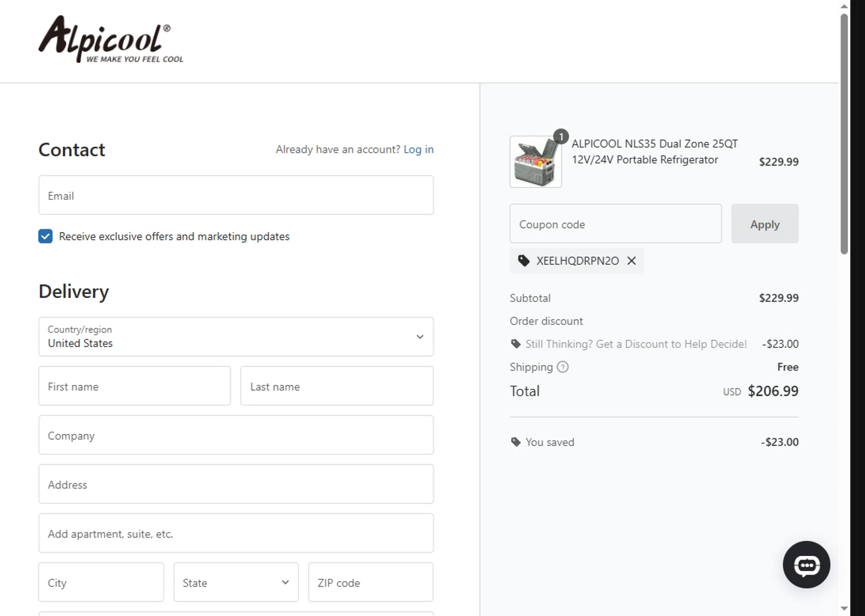Click the Free shipping value
Viewport: 865px width, 616px height.
(x=788, y=367)
